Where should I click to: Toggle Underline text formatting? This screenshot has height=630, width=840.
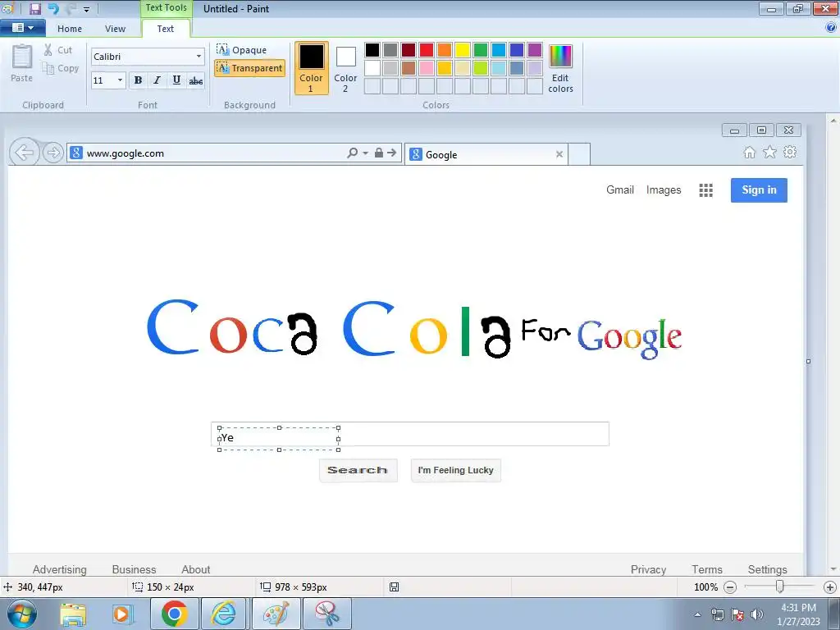pyautogui.click(x=176, y=80)
